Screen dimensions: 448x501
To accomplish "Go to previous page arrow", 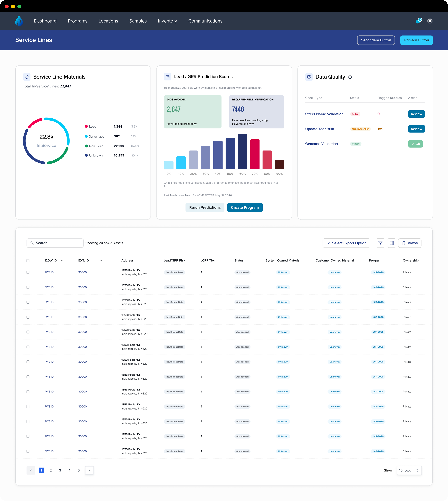I will [30, 471].
